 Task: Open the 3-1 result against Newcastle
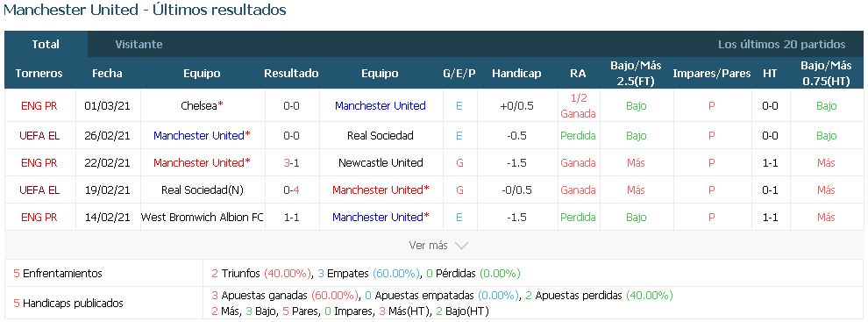pyautogui.click(x=291, y=162)
